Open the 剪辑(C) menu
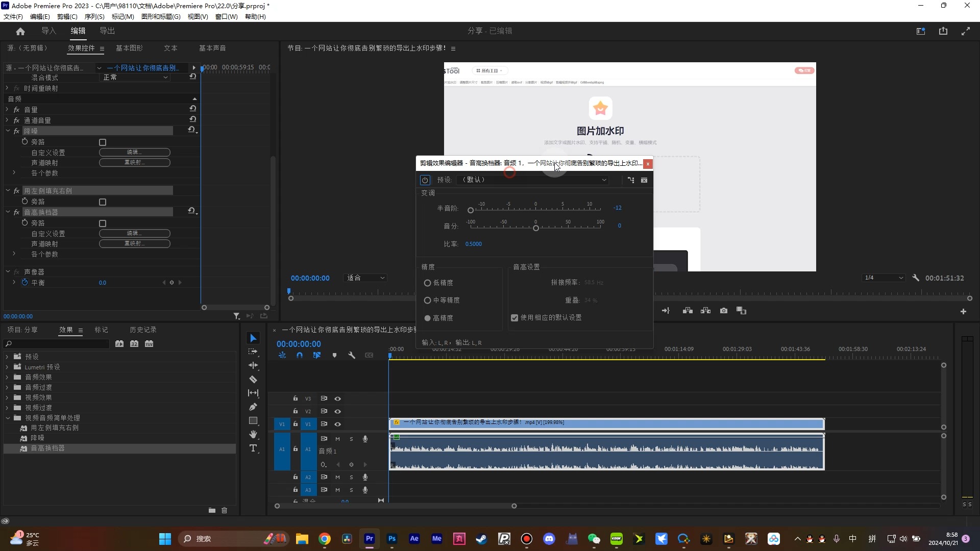 coord(67,17)
